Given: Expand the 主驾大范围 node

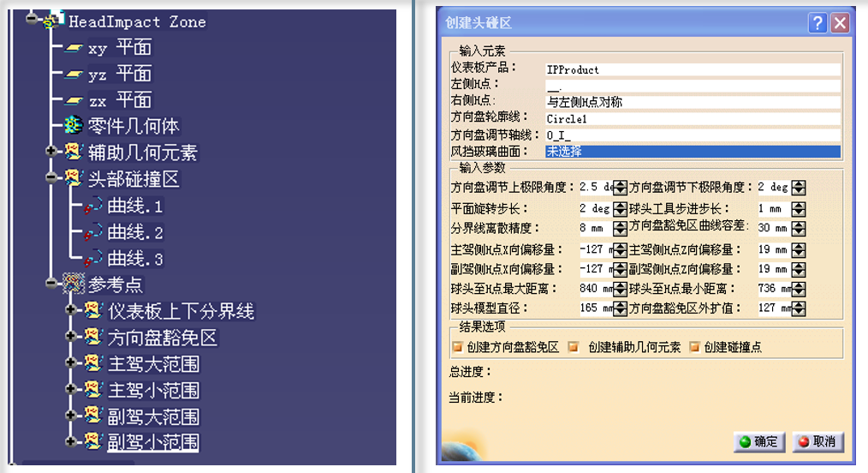Looking at the screenshot, I should (x=71, y=362).
